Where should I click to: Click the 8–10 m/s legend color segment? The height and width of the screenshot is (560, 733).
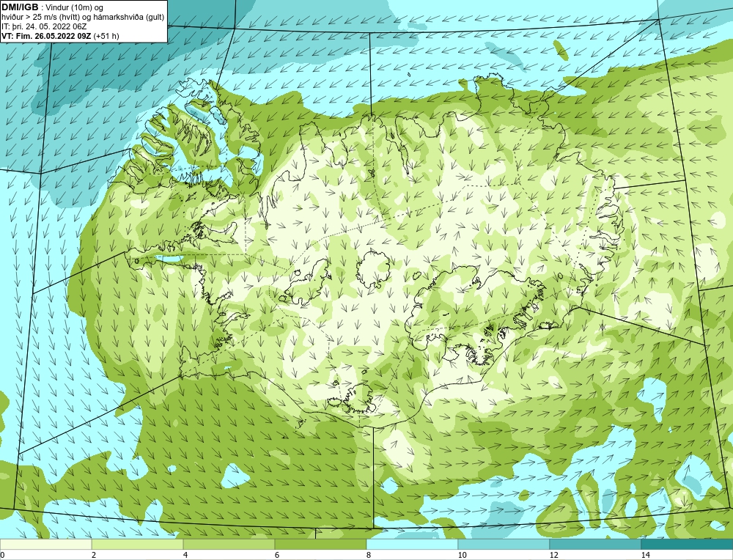(412, 544)
